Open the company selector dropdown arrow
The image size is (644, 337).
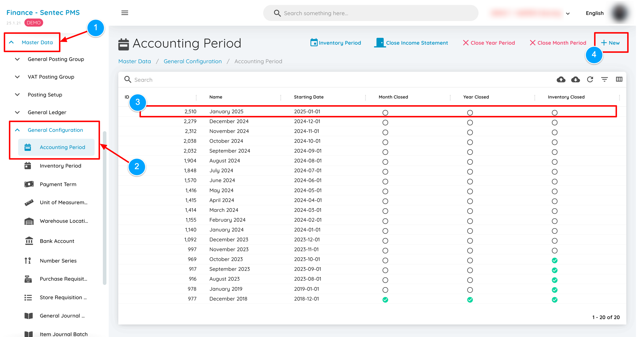coord(568,13)
